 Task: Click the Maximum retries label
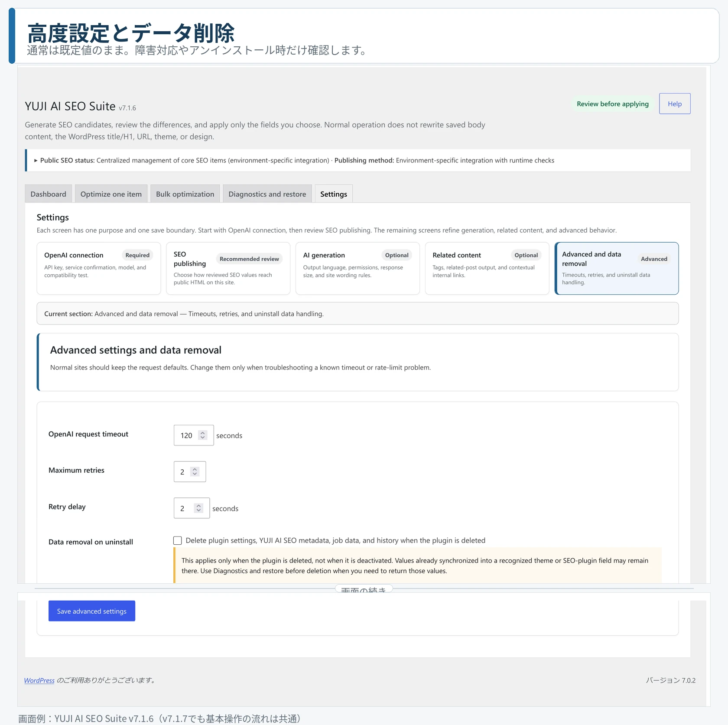(76, 470)
